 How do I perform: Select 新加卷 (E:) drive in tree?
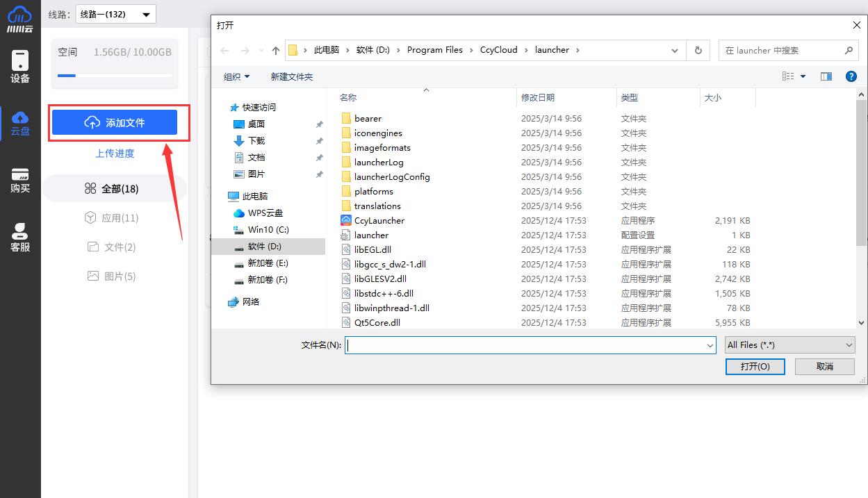pos(268,263)
